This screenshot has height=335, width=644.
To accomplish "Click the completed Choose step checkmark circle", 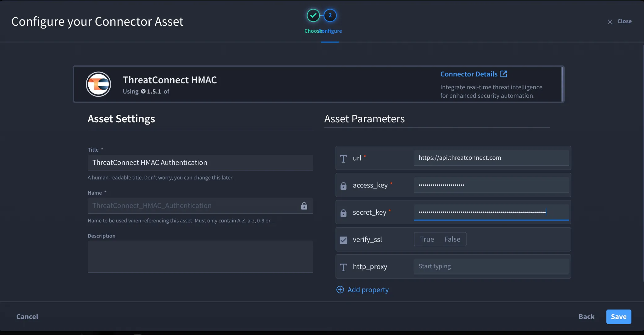I will pos(313,15).
